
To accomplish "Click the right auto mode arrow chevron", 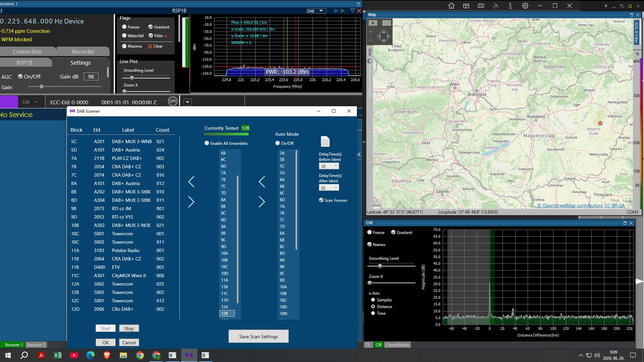I will click(262, 202).
